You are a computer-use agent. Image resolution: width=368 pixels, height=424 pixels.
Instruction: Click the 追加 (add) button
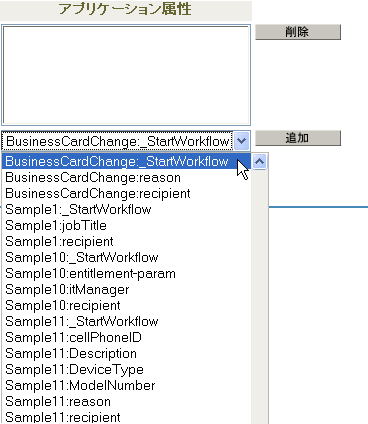coord(298,138)
